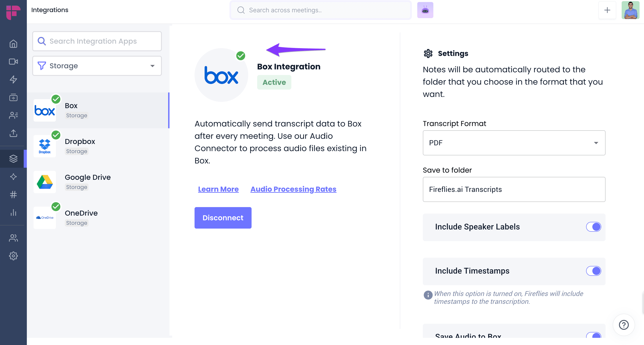Open the calendar-style sidebar icon

[x=13, y=97]
